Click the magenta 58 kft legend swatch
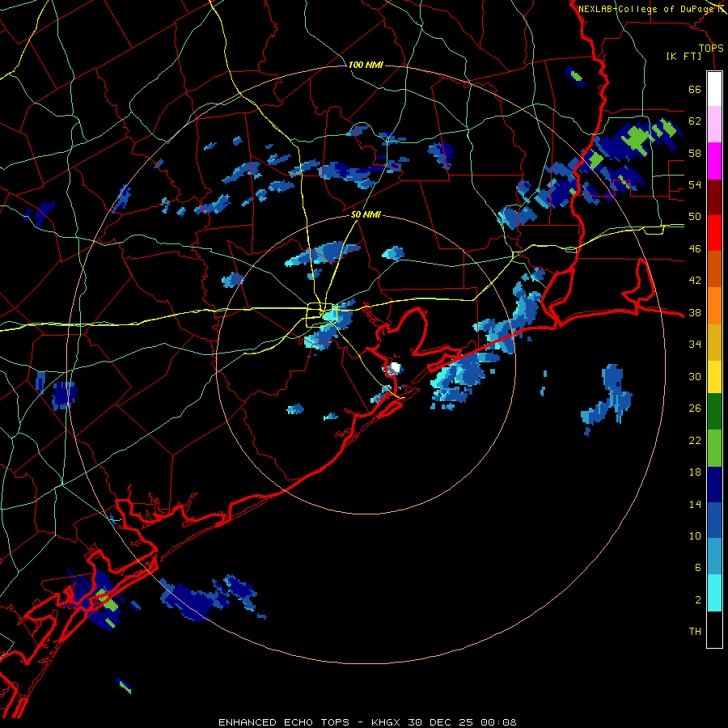 (x=714, y=161)
